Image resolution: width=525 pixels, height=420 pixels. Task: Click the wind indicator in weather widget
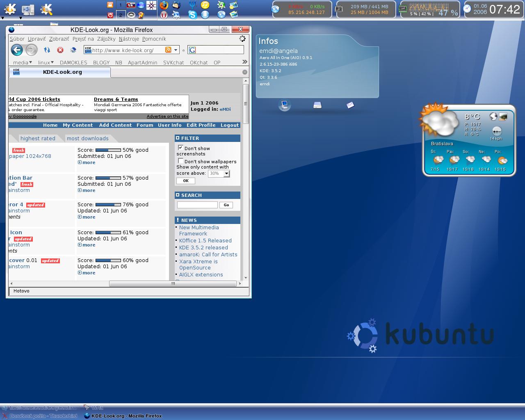(x=497, y=131)
